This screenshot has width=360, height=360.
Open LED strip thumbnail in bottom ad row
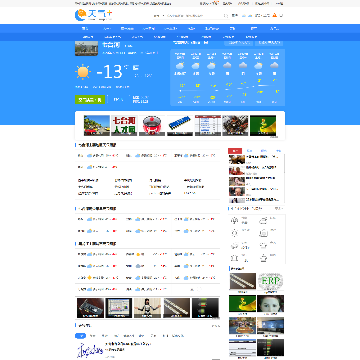click(x=176, y=308)
